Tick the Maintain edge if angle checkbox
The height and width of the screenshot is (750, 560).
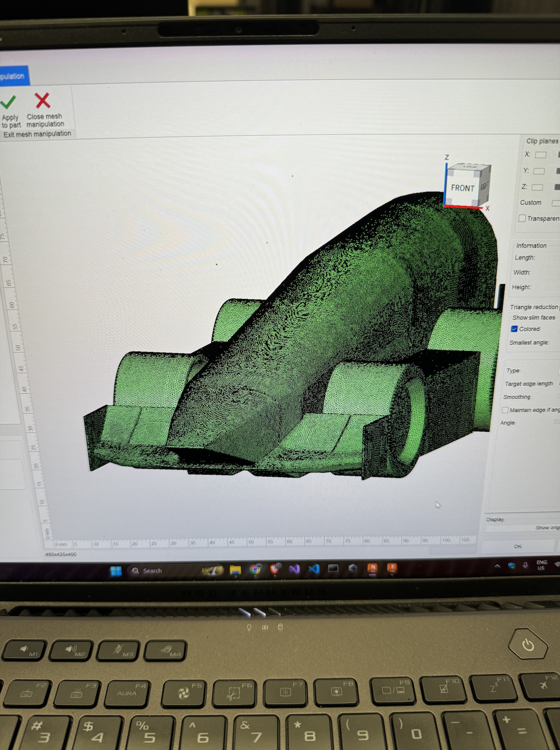(x=505, y=410)
